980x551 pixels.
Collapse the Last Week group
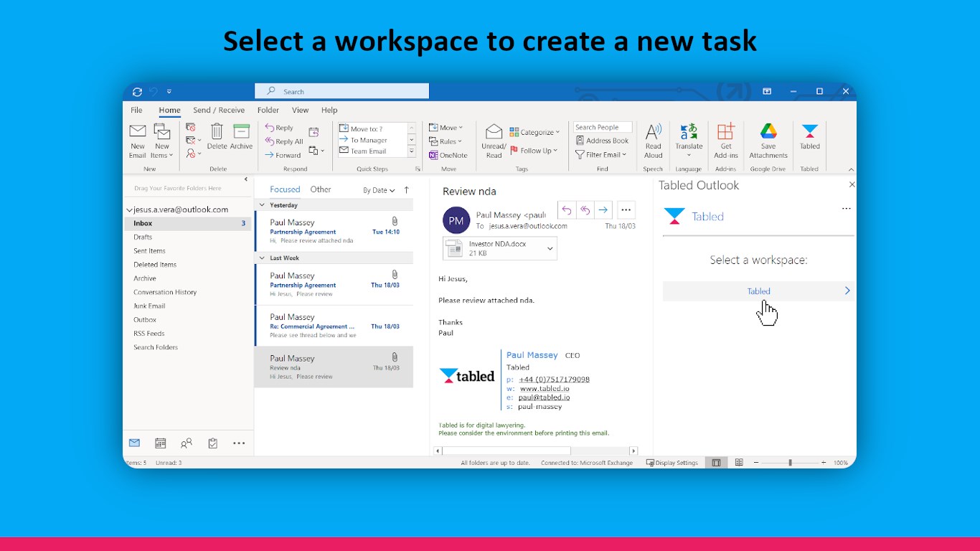[x=262, y=258]
